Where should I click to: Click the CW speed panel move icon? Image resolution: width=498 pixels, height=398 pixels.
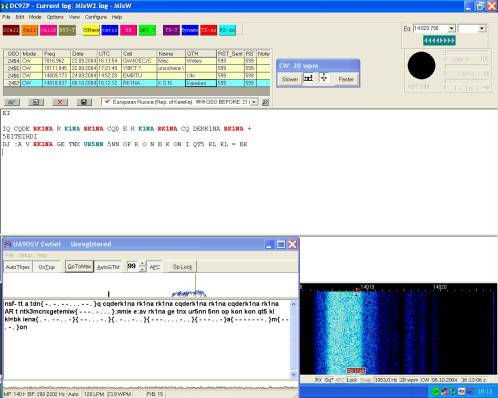324,78
